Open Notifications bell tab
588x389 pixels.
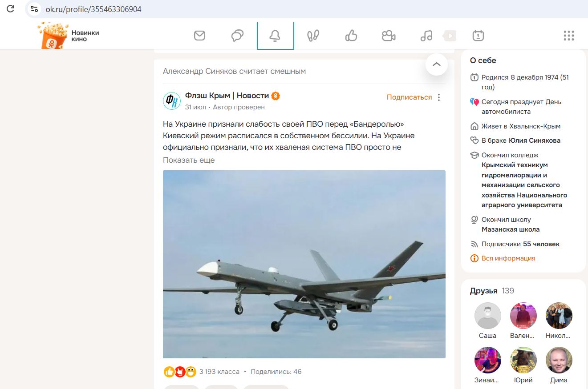276,36
